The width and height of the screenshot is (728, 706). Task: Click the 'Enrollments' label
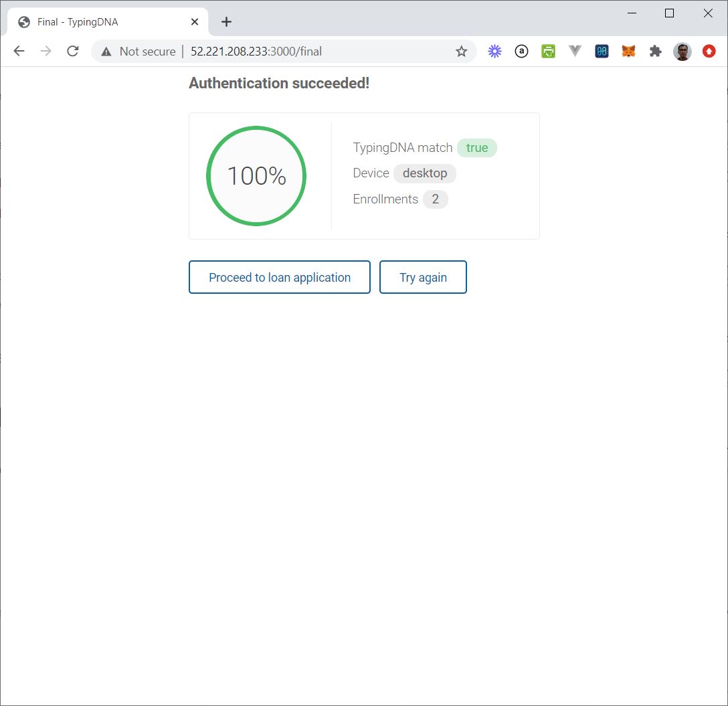[385, 199]
